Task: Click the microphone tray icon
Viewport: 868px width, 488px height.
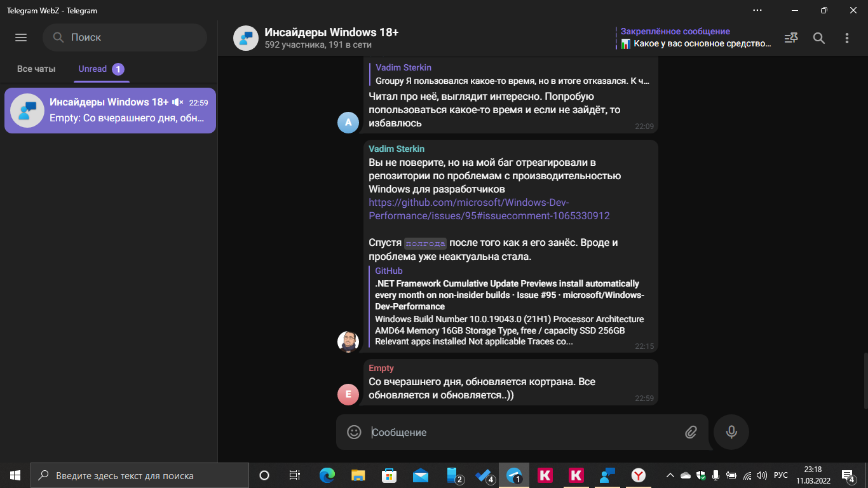Action: tap(716, 475)
